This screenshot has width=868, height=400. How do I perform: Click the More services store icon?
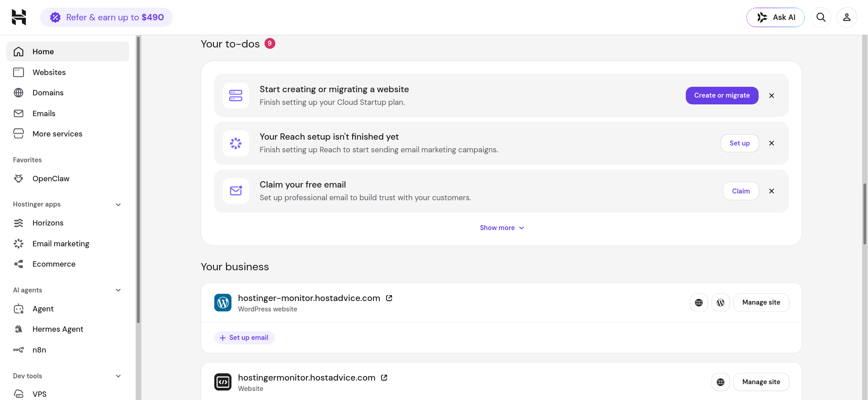[x=19, y=134]
